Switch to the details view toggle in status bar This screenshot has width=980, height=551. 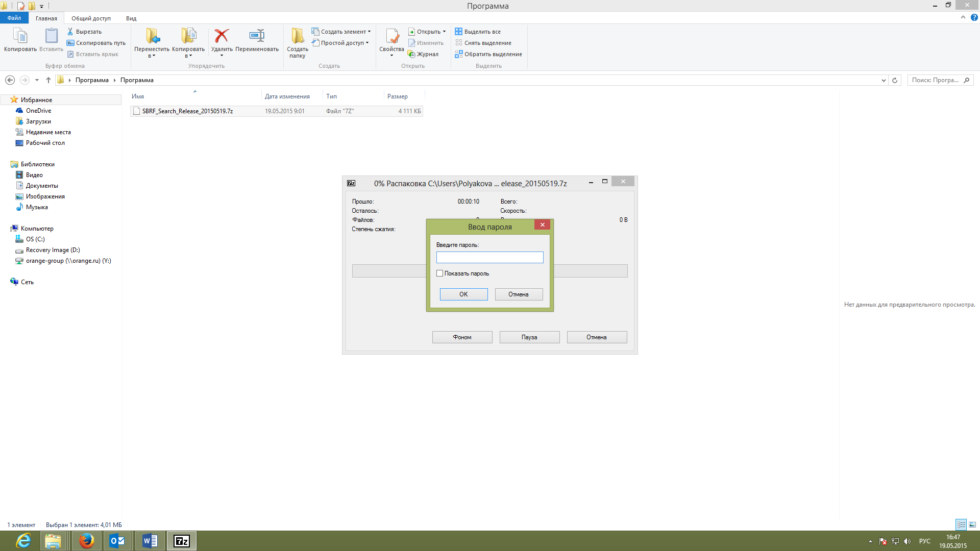point(961,524)
